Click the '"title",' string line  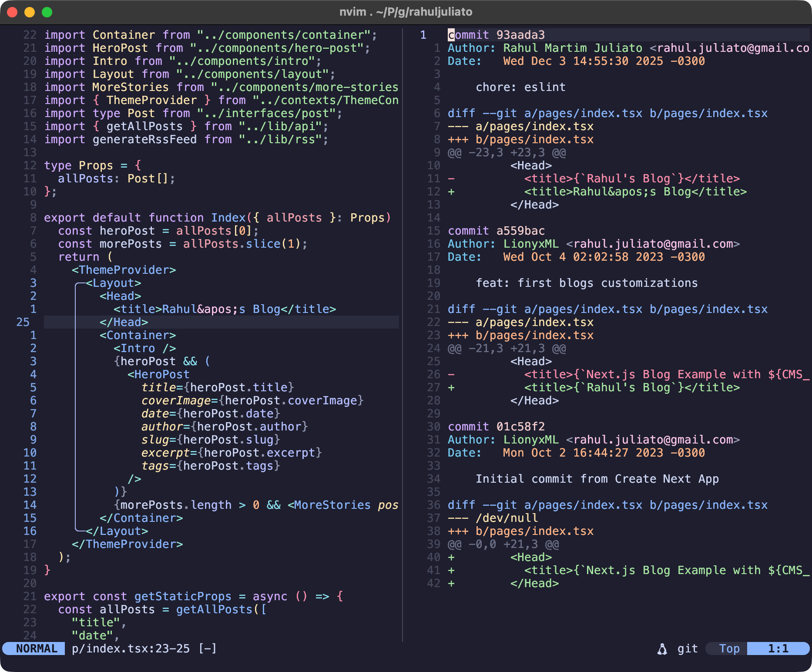tap(99, 622)
